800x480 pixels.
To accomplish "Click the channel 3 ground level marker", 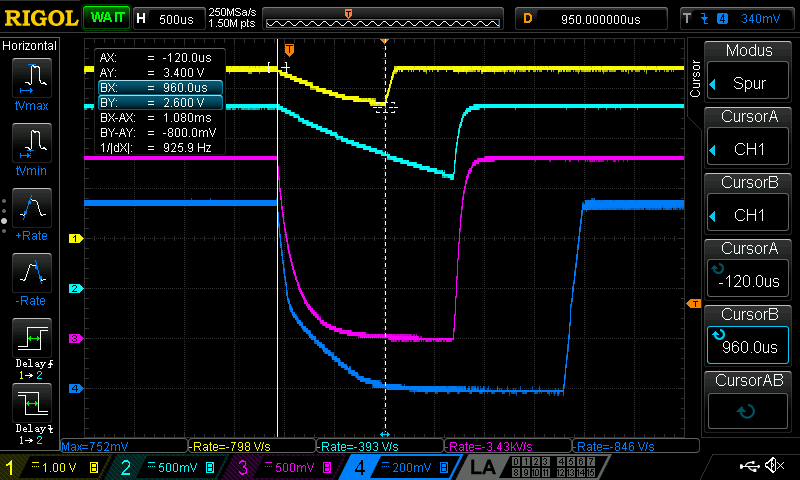I will click(76, 338).
